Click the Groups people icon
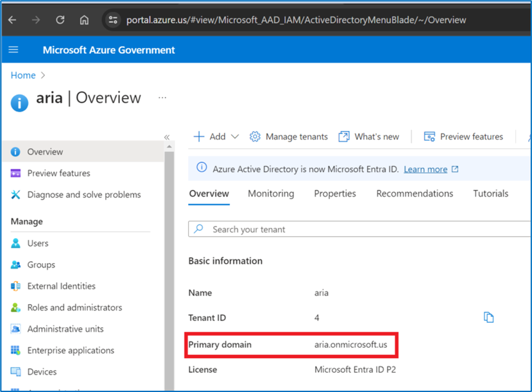The width and height of the screenshot is (532, 392). [15, 264]
